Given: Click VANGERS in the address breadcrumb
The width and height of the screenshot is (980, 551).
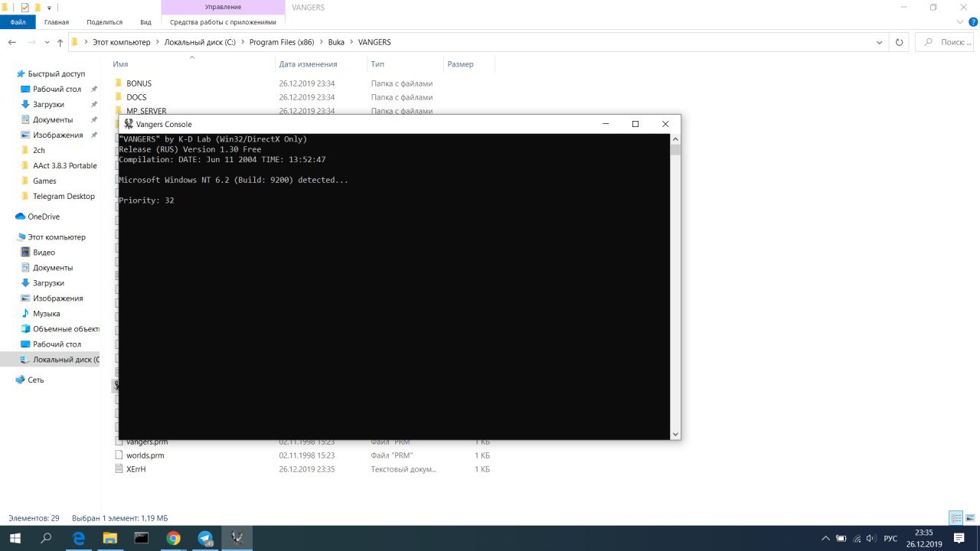Looking at the screenshot, I should (x=374, y=42).
